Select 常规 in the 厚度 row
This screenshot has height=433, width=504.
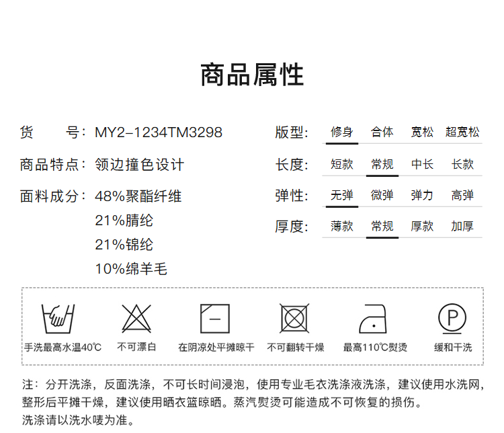pyautogui.click(x=382, y=227)
